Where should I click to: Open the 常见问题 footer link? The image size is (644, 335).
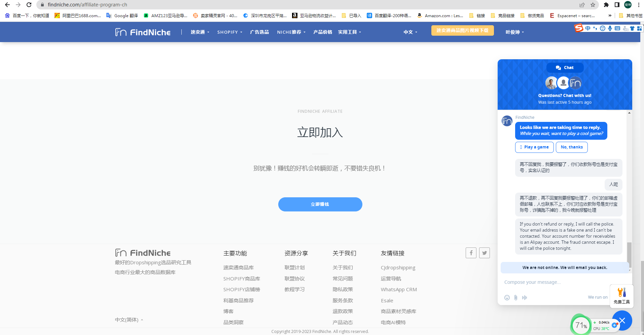coord(343,278)
